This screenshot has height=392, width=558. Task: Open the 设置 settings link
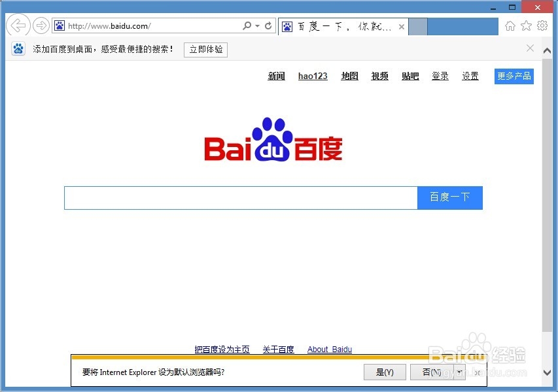[x=470, y=76]
